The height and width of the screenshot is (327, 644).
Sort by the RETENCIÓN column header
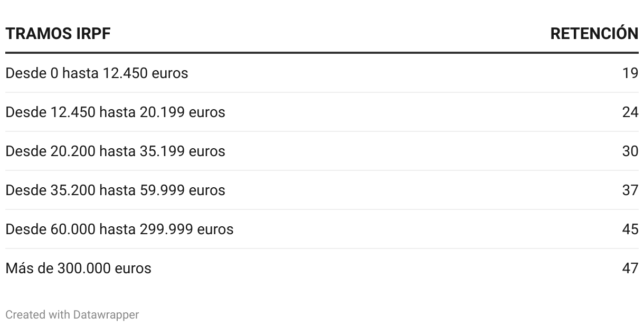coord(594,34)
